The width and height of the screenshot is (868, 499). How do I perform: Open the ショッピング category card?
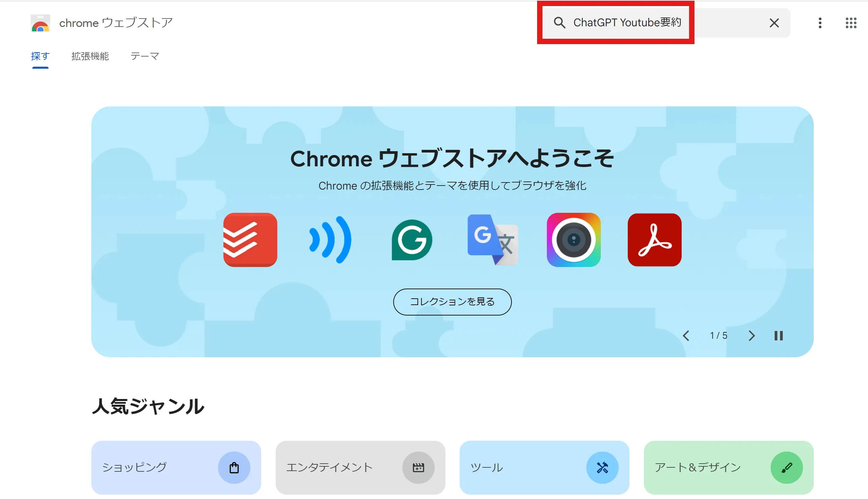pos(176,467)
